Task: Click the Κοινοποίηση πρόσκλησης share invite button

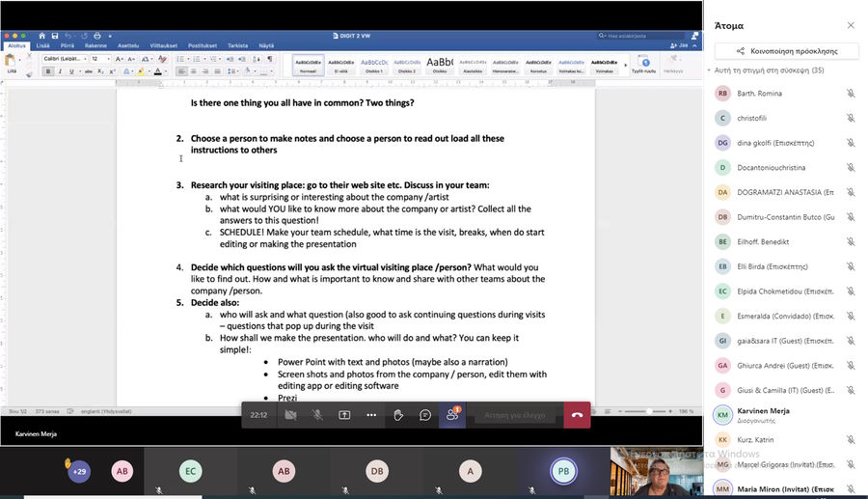Action: [x=786, y=51]
